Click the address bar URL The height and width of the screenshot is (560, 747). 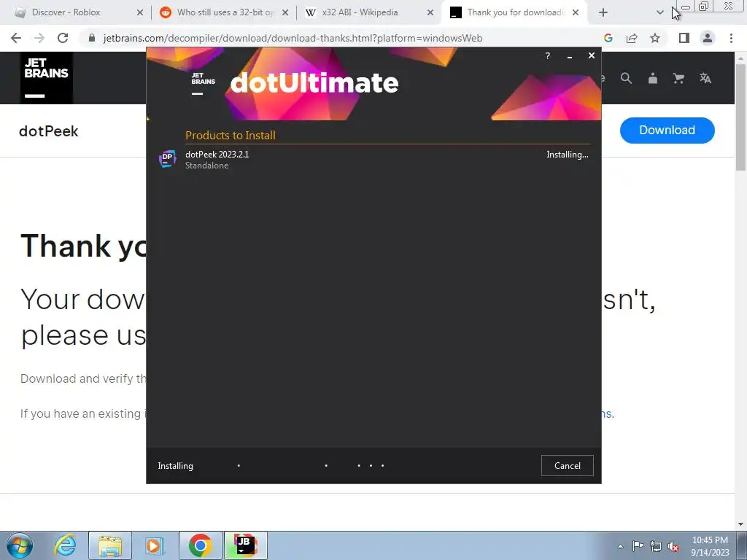(x=293, y=38)
